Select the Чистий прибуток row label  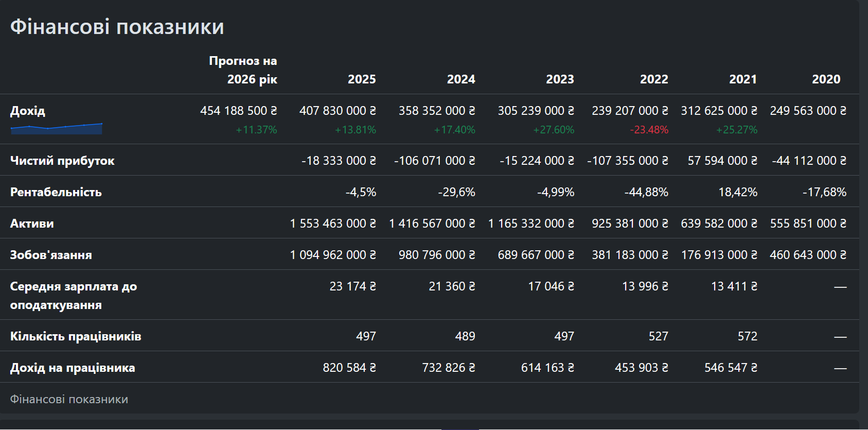pyautogui.click(x=62, y=161)
